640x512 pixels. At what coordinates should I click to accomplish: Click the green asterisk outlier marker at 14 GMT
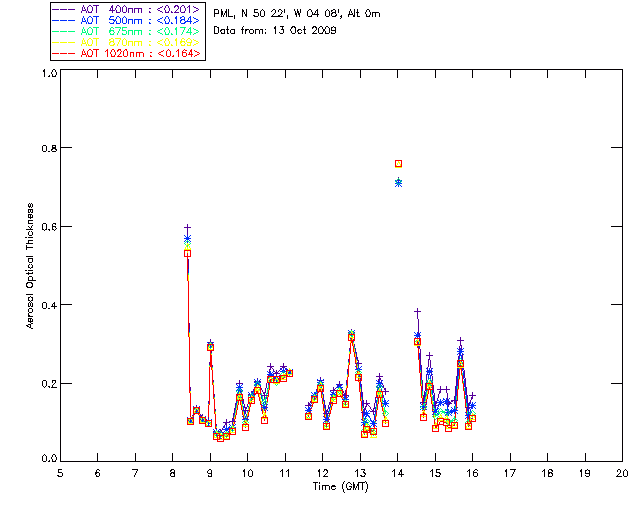point(398,182)
